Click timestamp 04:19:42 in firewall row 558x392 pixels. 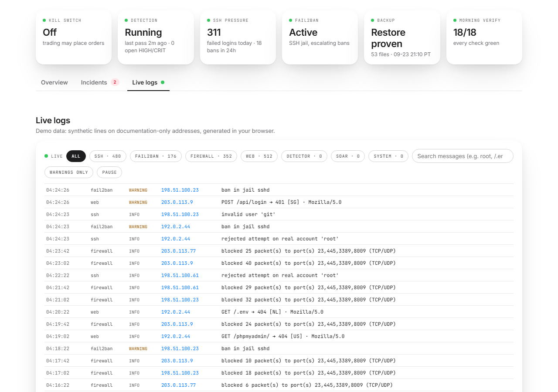pos(58,324)
